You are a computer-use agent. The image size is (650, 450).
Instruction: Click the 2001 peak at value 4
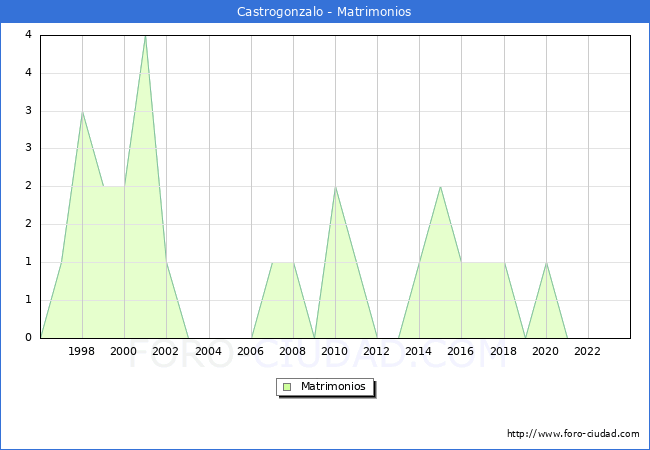tap(145, 36)
